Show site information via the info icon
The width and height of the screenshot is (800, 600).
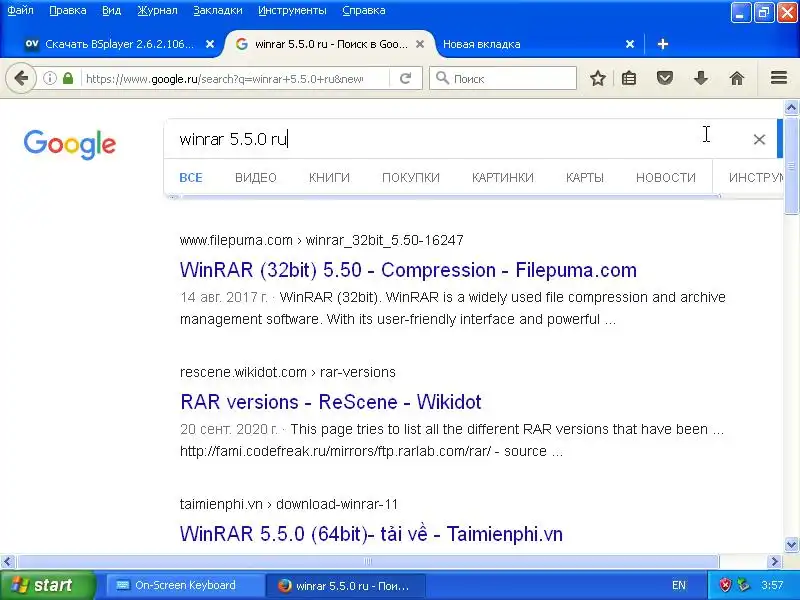pos(49,78)
